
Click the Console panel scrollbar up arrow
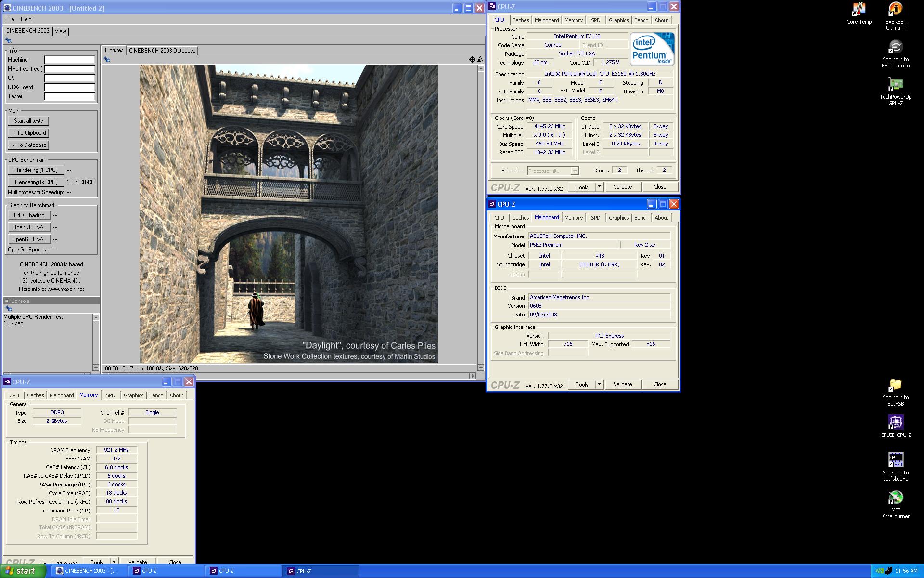[x=96, y=317]
